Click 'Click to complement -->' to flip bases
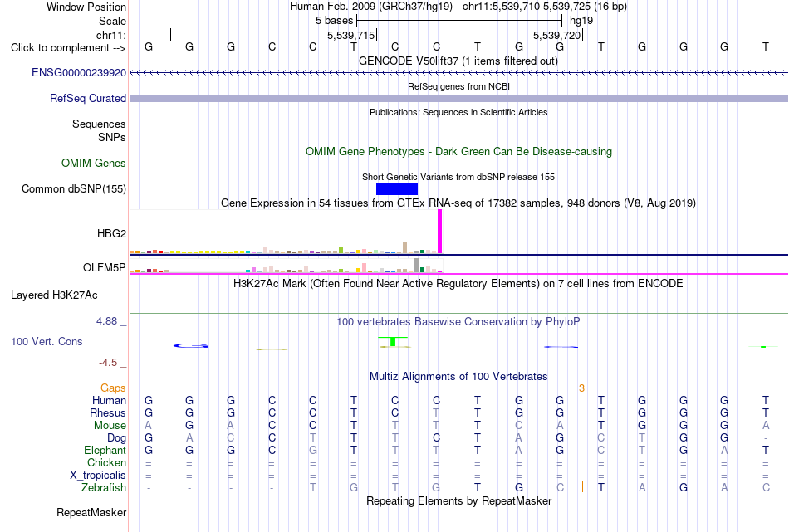789x532 pixels. [68, 48]
